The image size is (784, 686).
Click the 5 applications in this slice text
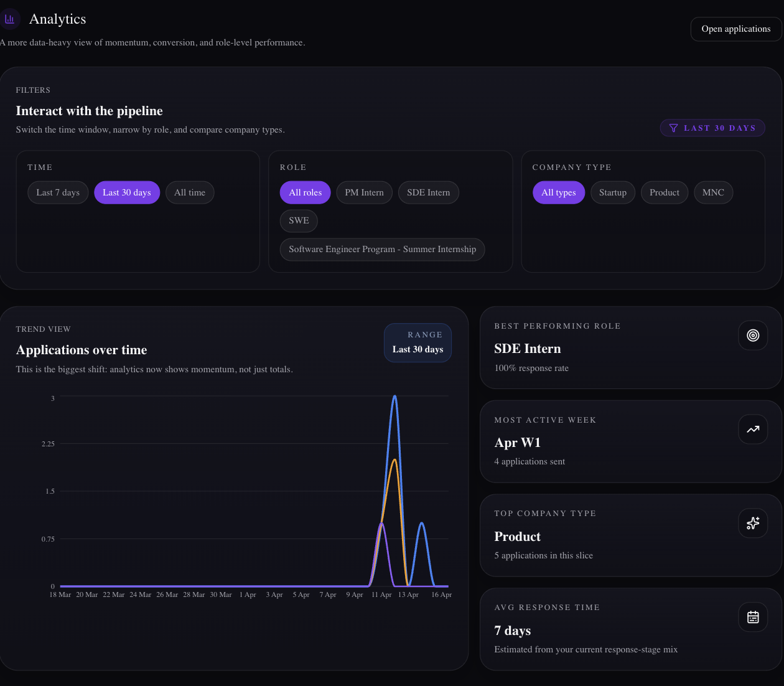[544, 555]
